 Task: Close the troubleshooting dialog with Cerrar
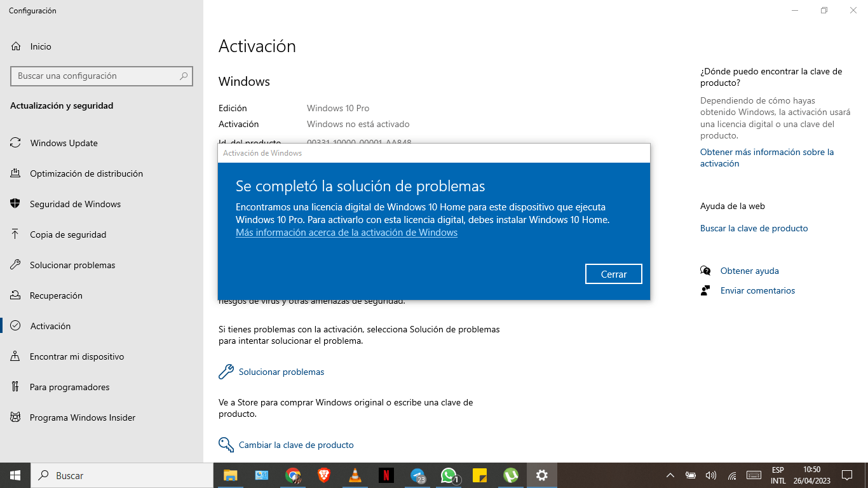click(x=614, y=274)
